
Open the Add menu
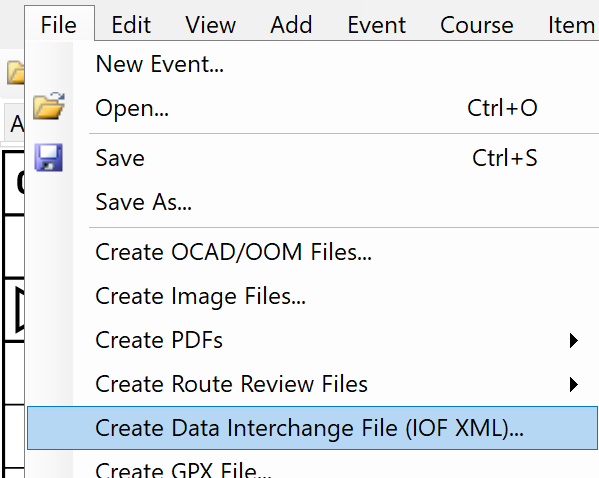point(291,25)
